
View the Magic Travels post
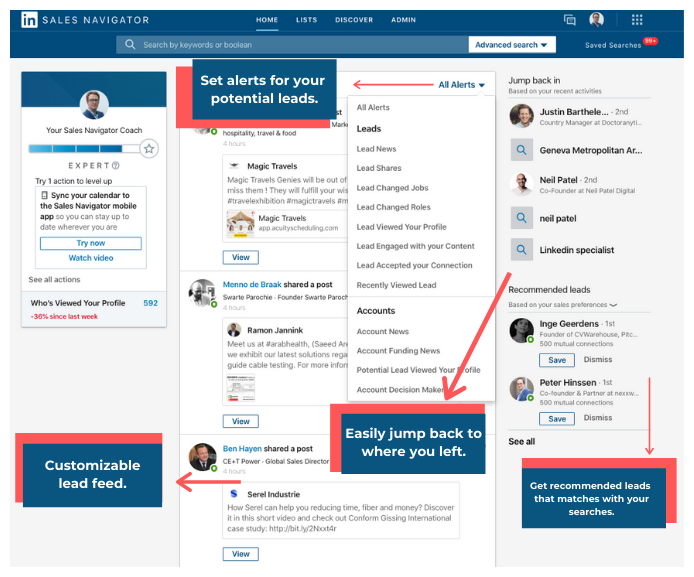[x=240, y=258]
